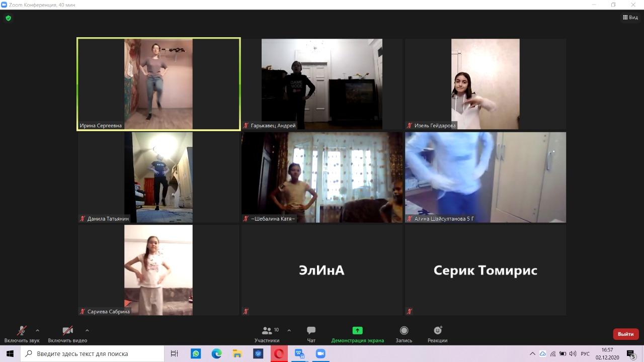This screenshot has height=362, width=644.
Task: Turn on camera with Включить видео
Action: coord(67,334)
